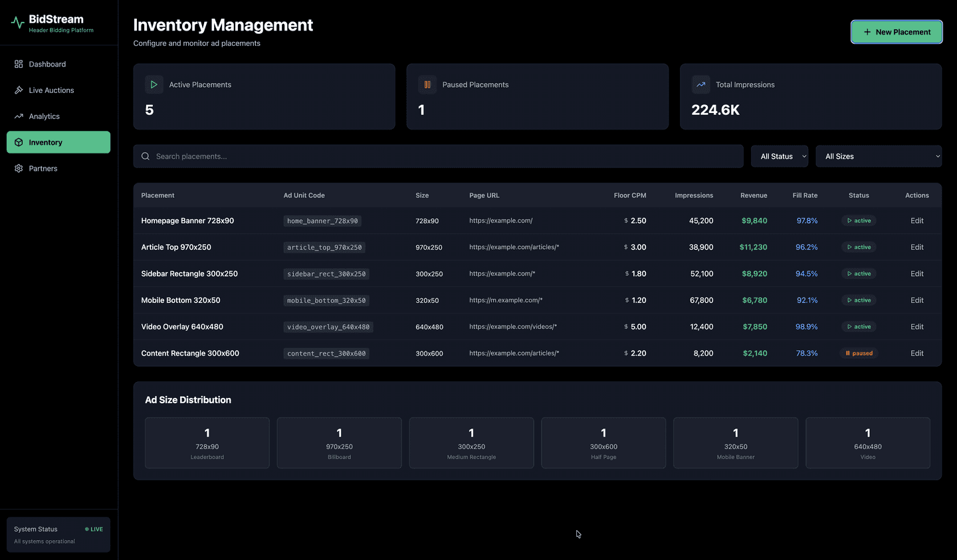Click the chart icon on Total Impressions card
Screen dimensions: 957x560
pos(700,84)
